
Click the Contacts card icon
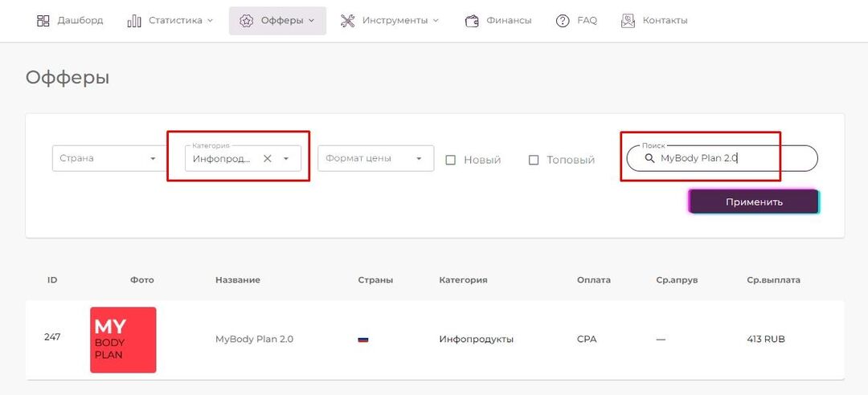[x=628, y=21]
